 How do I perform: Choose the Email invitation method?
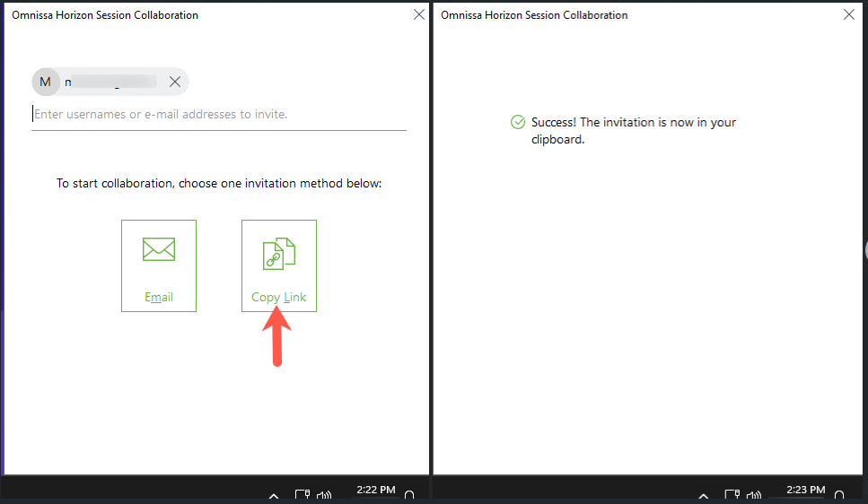pyautogui.click(x=159, y=265)
